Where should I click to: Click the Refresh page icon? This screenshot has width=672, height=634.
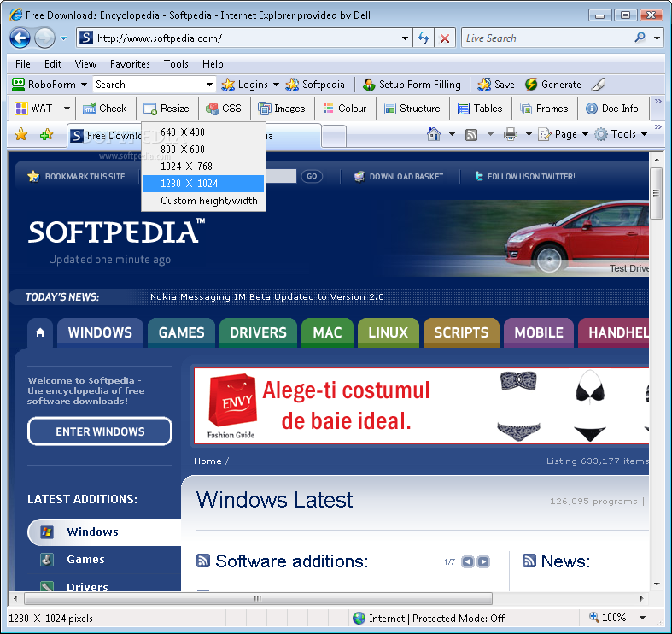point(424,38)
